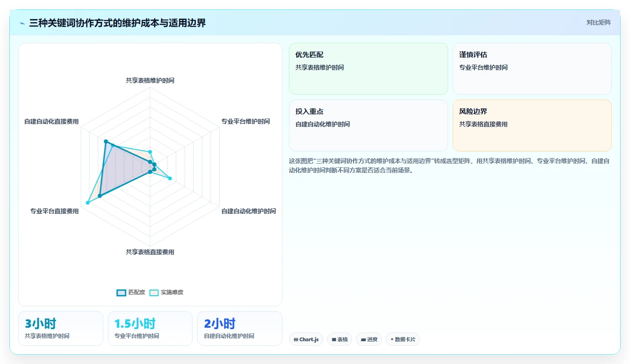This screenshot has width=630, height=364.
Task: Click the 专业平台维护时间 radar axis label
Action: tap(245, 121)
